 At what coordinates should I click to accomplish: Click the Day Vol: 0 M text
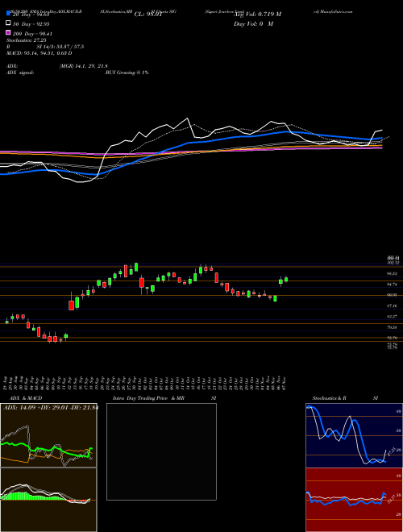click(253, 23)
